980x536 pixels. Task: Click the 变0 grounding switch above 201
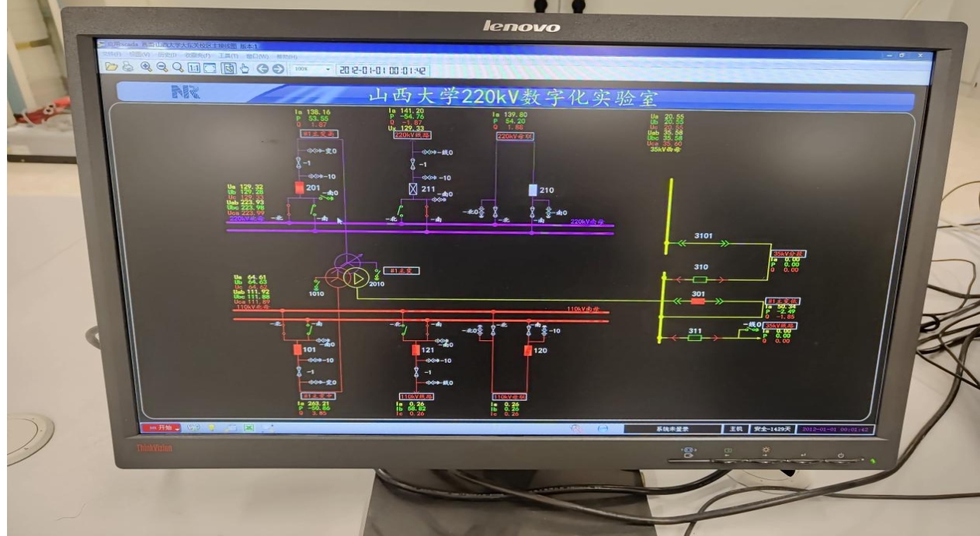pyautogui.click(x=321, y=151)
